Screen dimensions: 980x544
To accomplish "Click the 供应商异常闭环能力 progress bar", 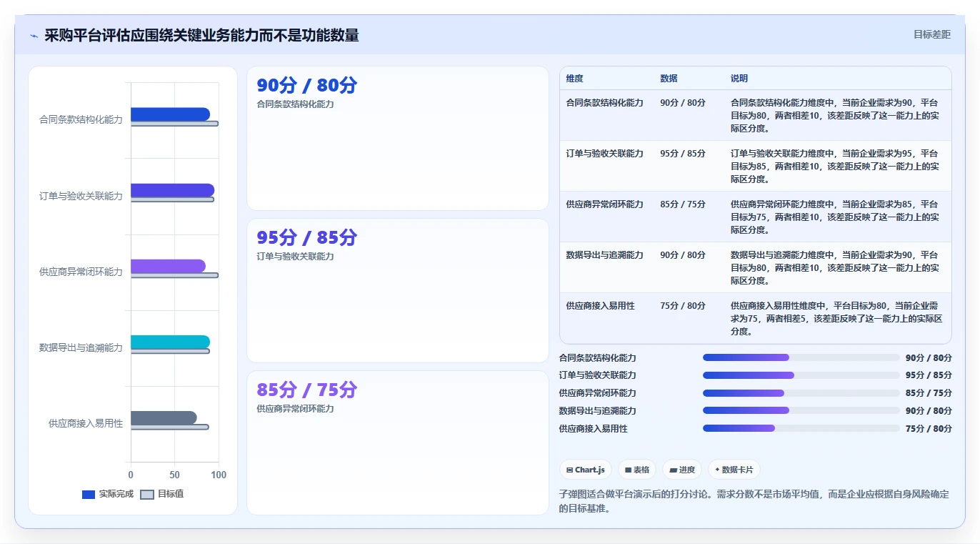I will pyautogui.click(x=801, y=393).
